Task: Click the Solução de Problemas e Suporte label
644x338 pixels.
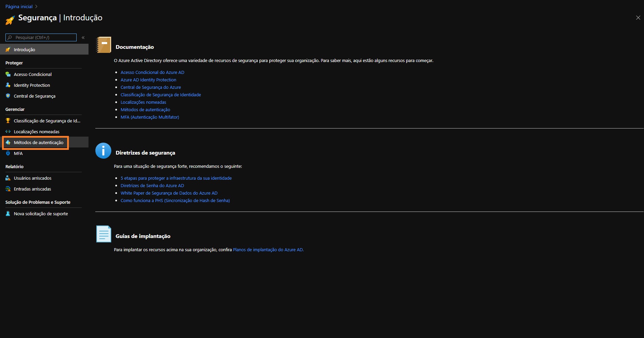Action: 38,202
